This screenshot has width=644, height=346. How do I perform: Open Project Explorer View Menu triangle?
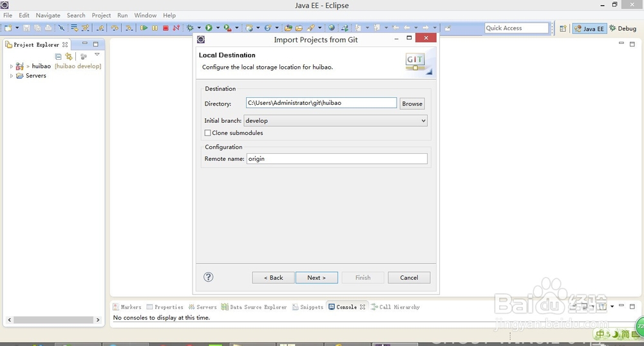click(x=97, y=55)
